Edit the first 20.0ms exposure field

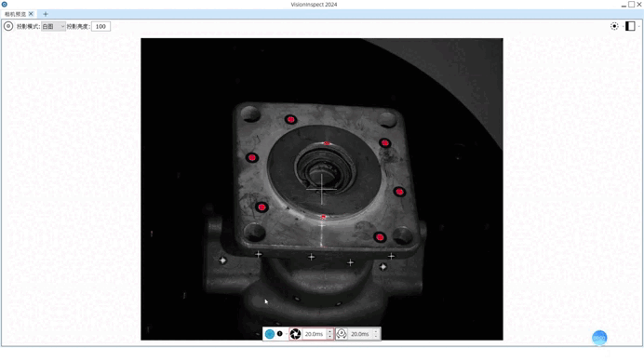tap(314, 334)
